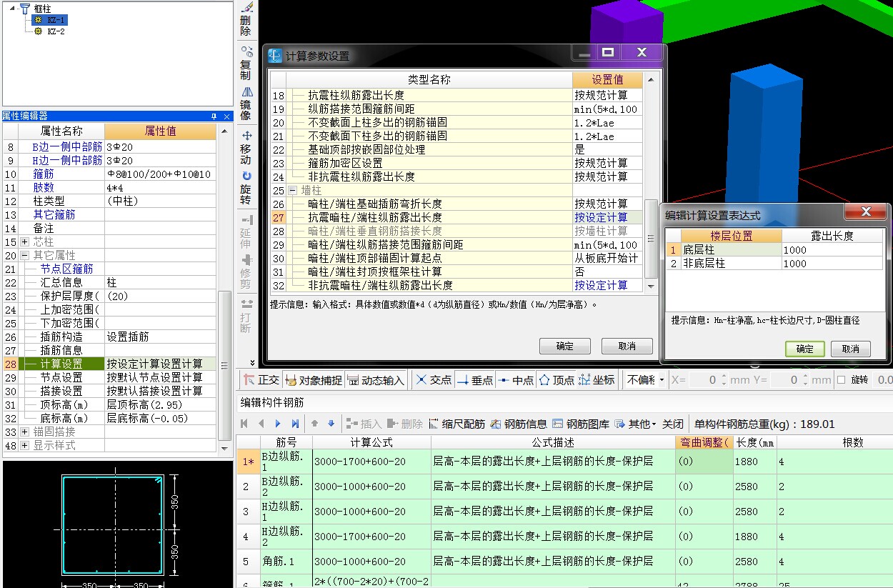The width and height of the screenshot is (893, 588).
Task: Select the 删除 (delete) tool
Action: (246, 20)
